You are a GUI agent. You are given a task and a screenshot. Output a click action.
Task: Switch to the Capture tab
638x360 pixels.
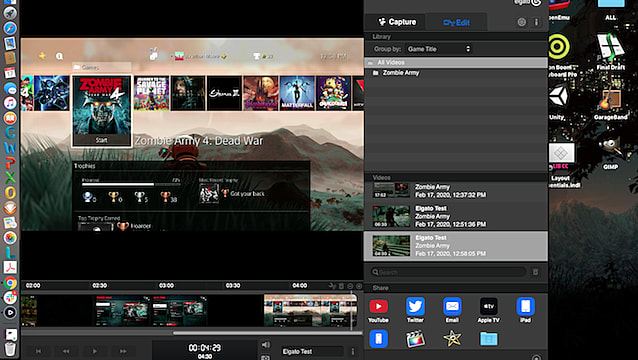coord(397,22)
